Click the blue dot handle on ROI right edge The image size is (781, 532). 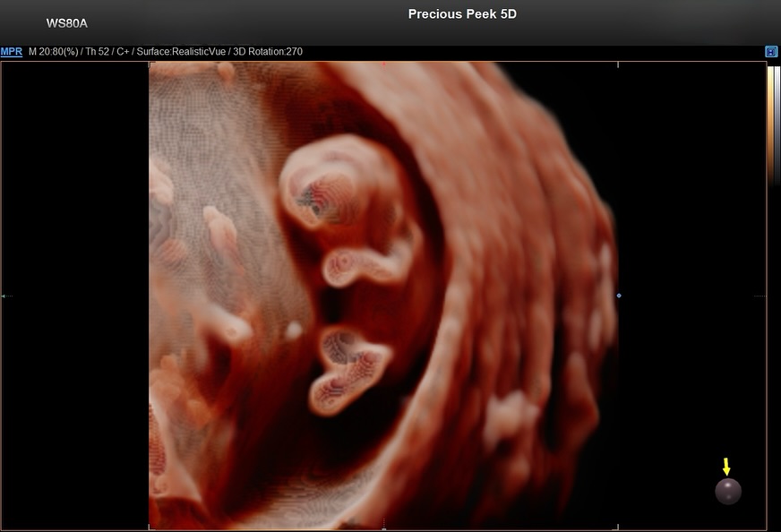pos(619,295)
